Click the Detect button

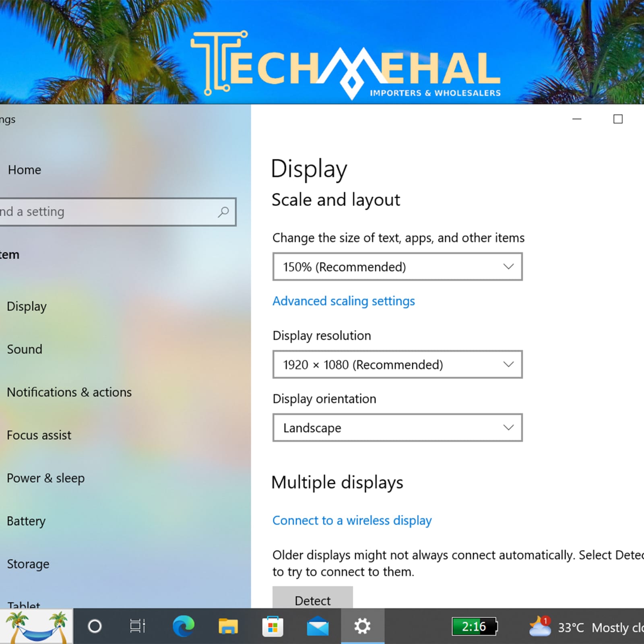[x=313, y=598]
